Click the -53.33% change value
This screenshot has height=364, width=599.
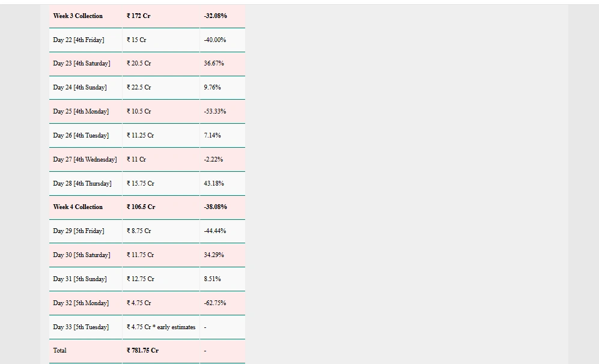pos(215,112)
